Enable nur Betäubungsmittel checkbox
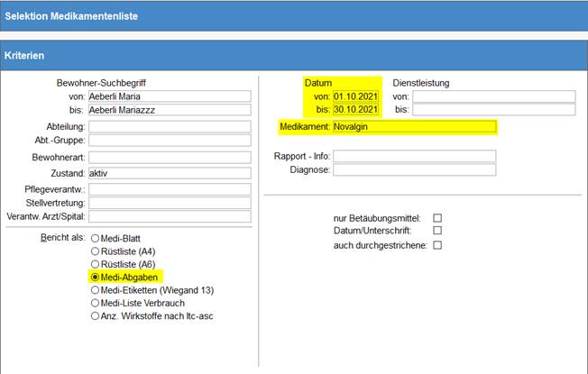 pos(437,218)
